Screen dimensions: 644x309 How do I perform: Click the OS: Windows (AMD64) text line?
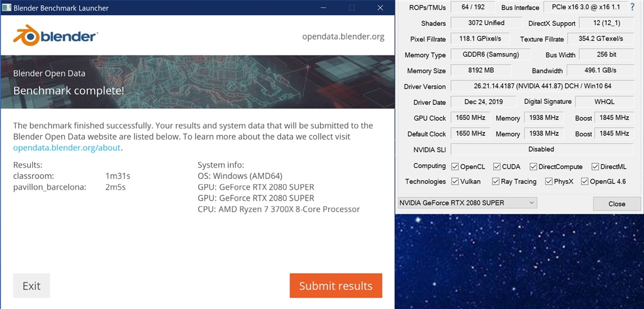point(240,176)
